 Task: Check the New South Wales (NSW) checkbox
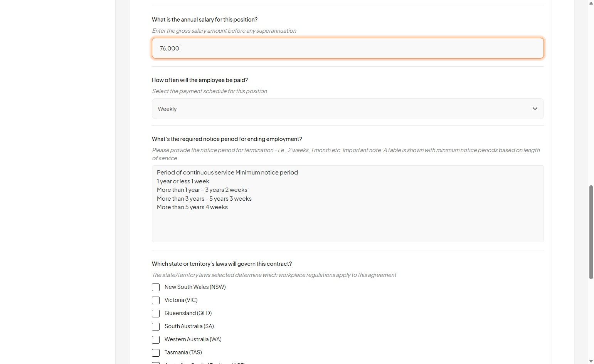coord(156,287)
